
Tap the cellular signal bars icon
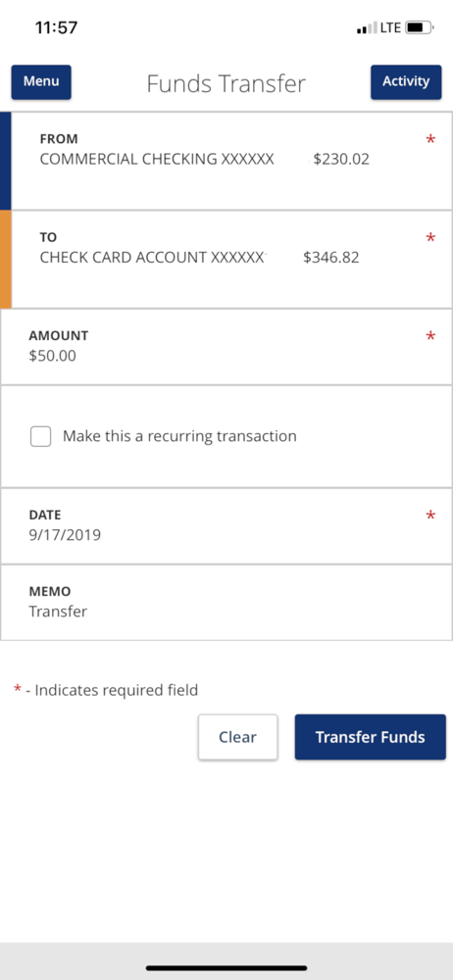click(367, 28)
